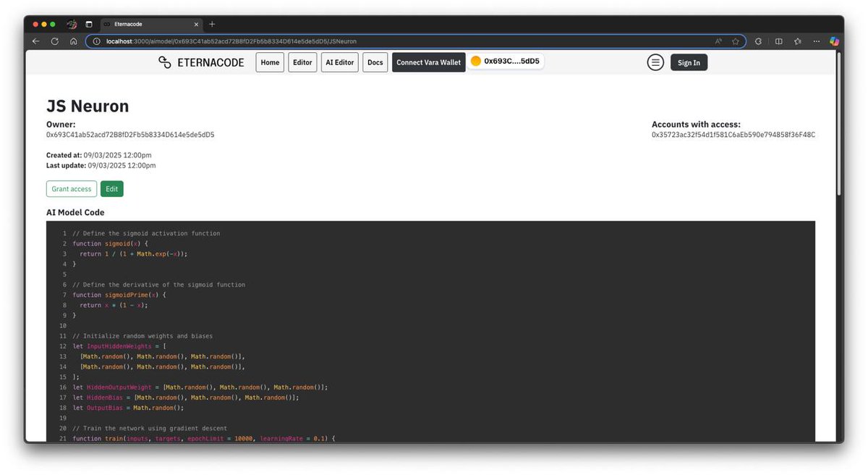Viewport: 868px width, 475px height.
Task: View site information icon in address bar
Action: pos(96,41)
